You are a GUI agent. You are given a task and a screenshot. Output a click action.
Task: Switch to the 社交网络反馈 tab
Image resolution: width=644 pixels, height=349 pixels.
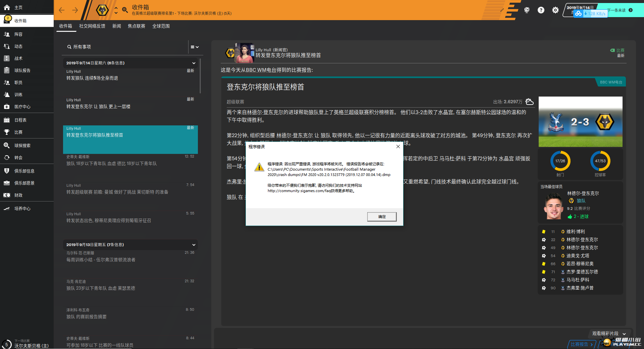pyautogui.click(x=92, y=26)
